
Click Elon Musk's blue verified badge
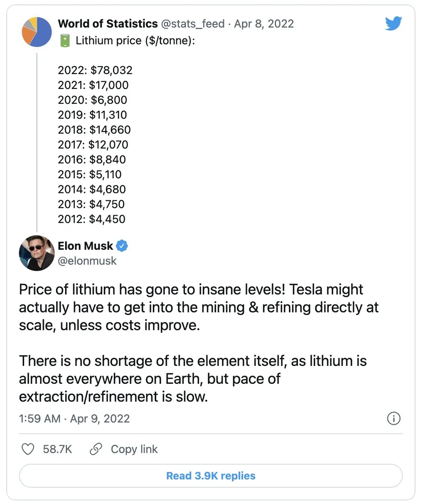point(122,246)
